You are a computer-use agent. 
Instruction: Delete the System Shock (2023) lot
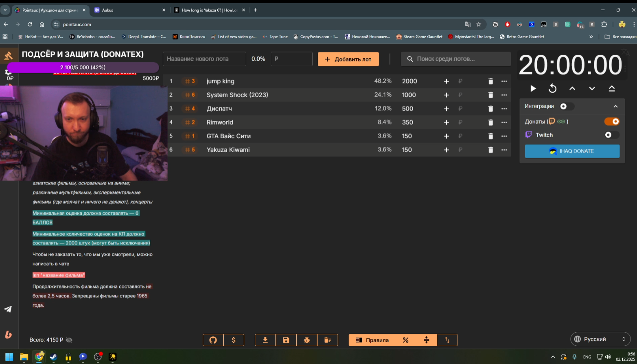coord(490,95)
